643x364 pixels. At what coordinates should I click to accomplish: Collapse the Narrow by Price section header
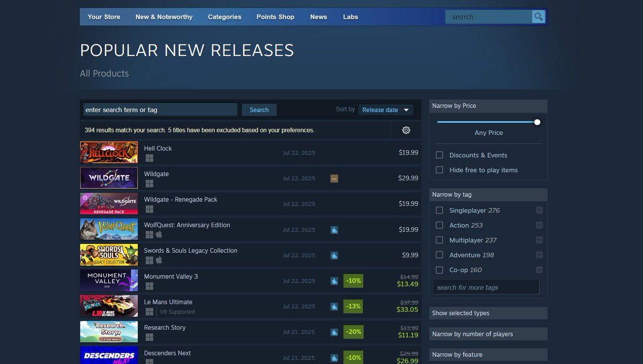[x=488, y=105]
